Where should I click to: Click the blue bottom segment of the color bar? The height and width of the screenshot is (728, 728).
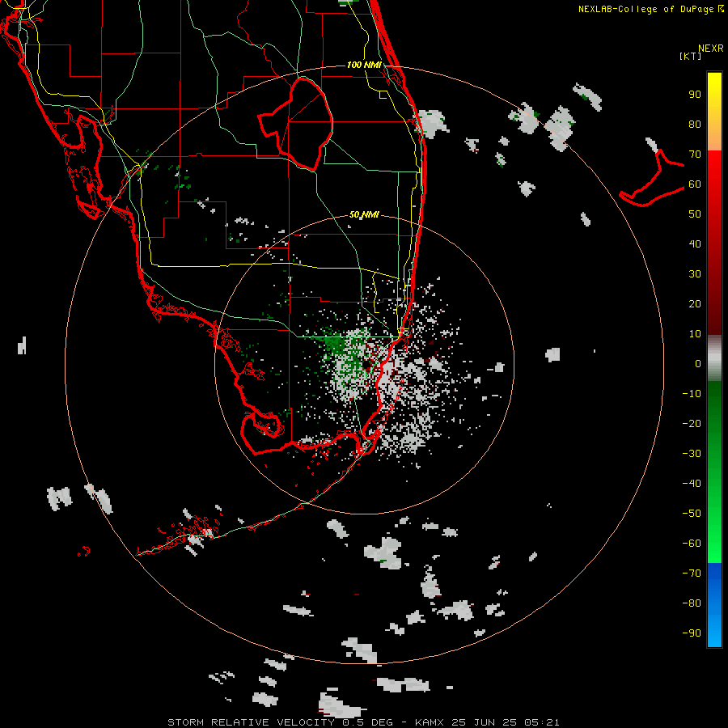tap(714, 605)
